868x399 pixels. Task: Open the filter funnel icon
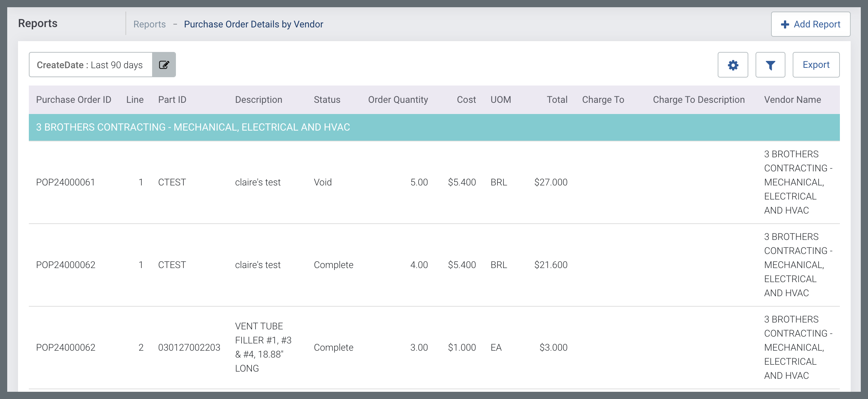click(x=770, y=65)
